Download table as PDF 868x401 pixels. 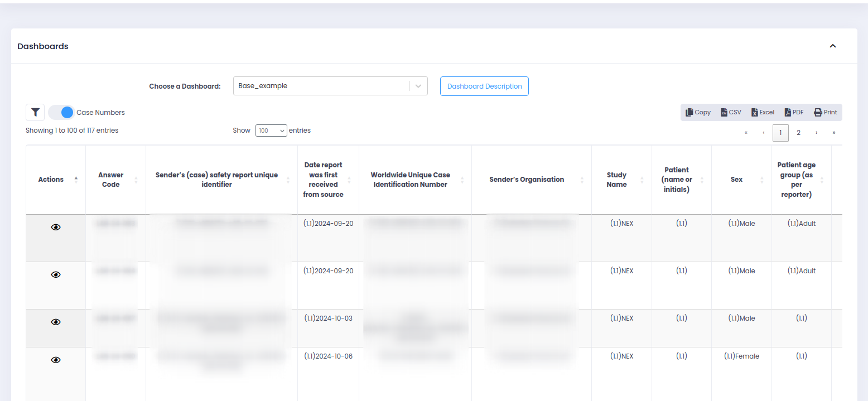coord(794,112)
